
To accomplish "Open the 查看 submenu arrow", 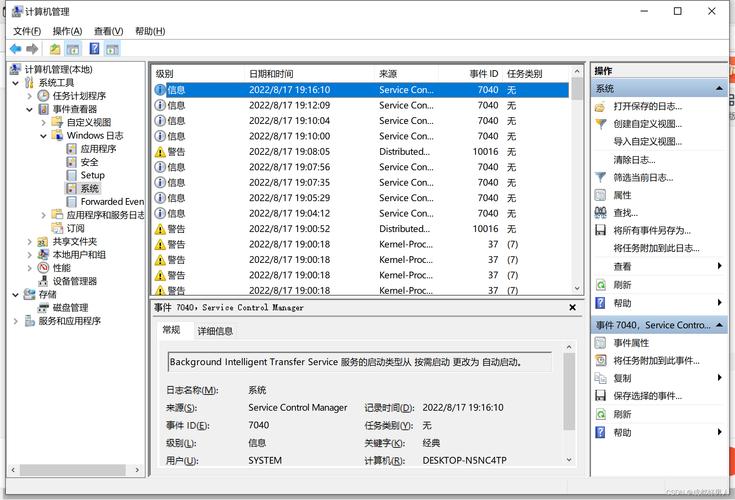I will 720,266.
